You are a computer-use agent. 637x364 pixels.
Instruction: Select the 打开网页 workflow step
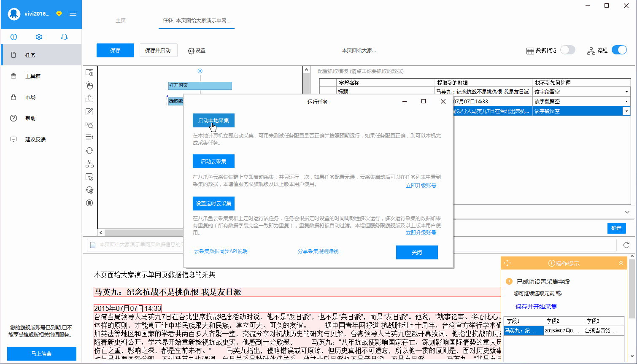coord(200,86)
